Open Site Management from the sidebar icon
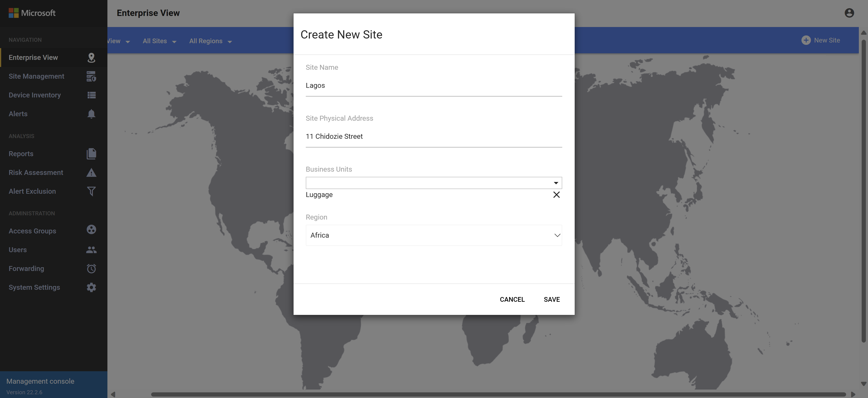 point(91,77)
